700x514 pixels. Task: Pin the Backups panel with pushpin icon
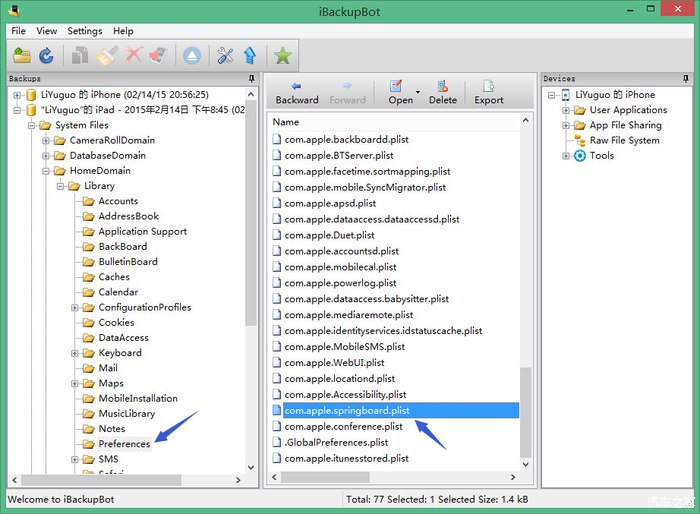tap(252, 78)
